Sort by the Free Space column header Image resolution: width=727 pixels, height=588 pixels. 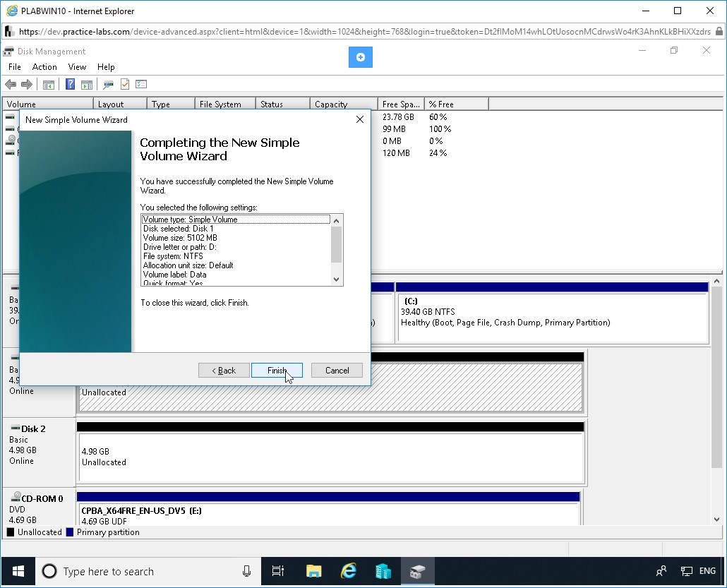pyautogui.click(x=401, y=104)
